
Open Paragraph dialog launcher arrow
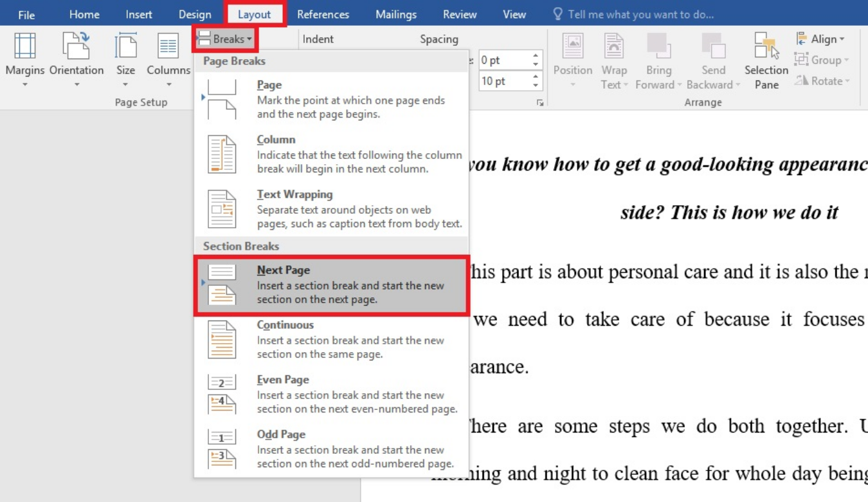540,102
